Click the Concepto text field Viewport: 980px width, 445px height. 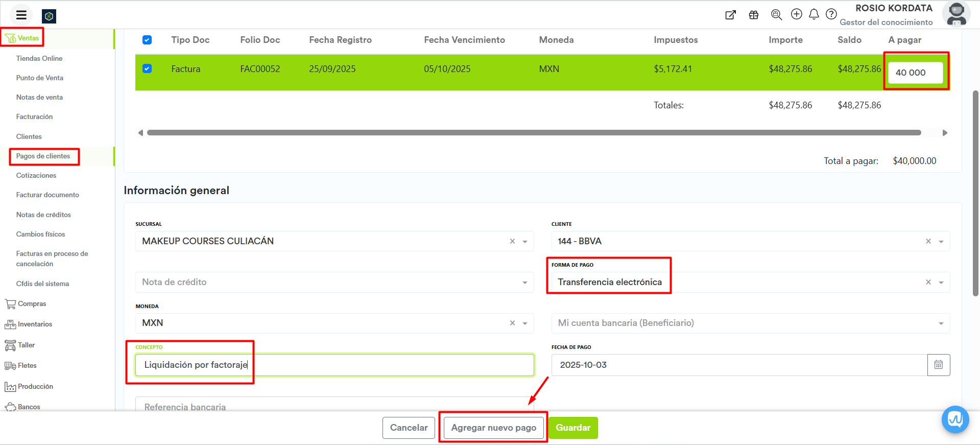(x=334, y=365)
